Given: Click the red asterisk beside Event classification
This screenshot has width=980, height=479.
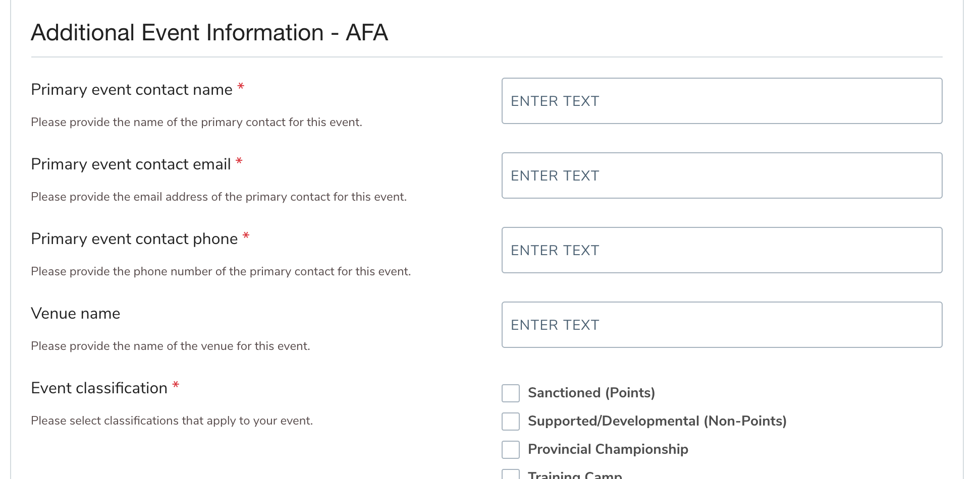Looking at the screenshot, I should coord(176,386).
